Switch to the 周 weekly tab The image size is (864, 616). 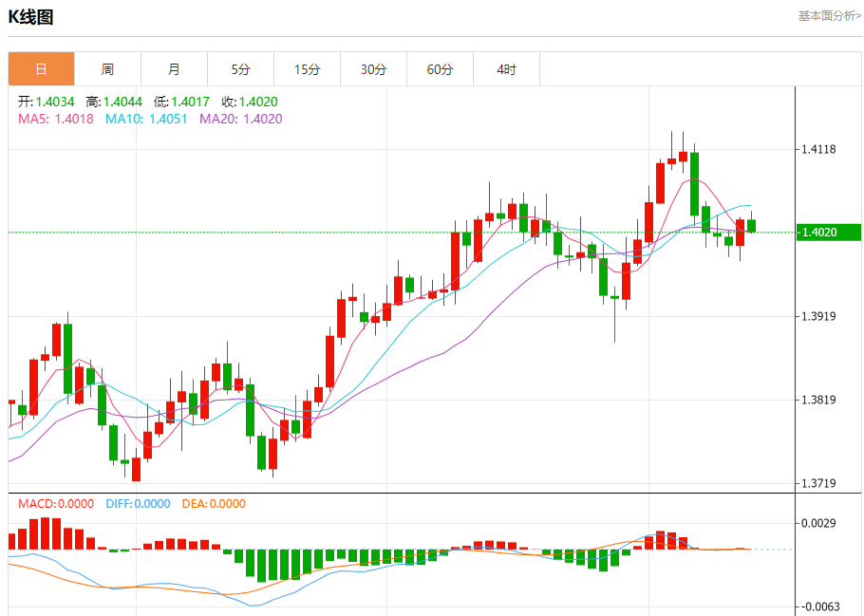(x=107, y=69)
